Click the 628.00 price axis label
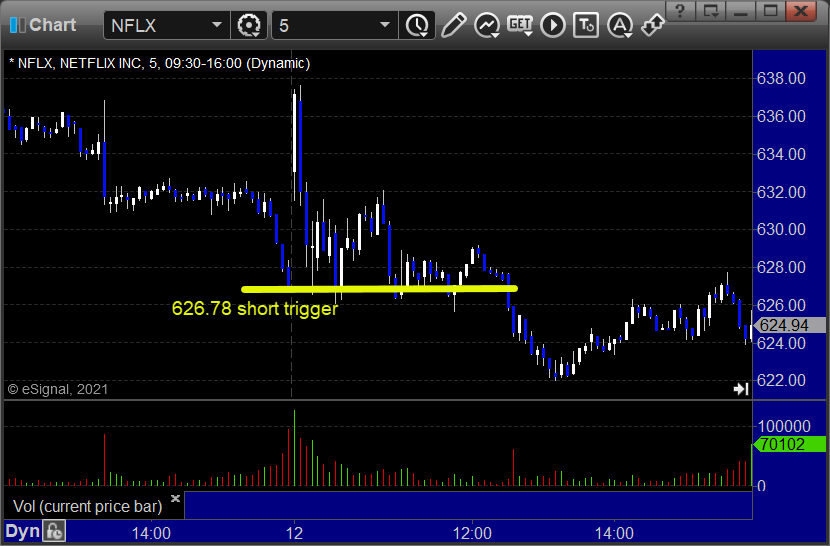 pos(781,267)
